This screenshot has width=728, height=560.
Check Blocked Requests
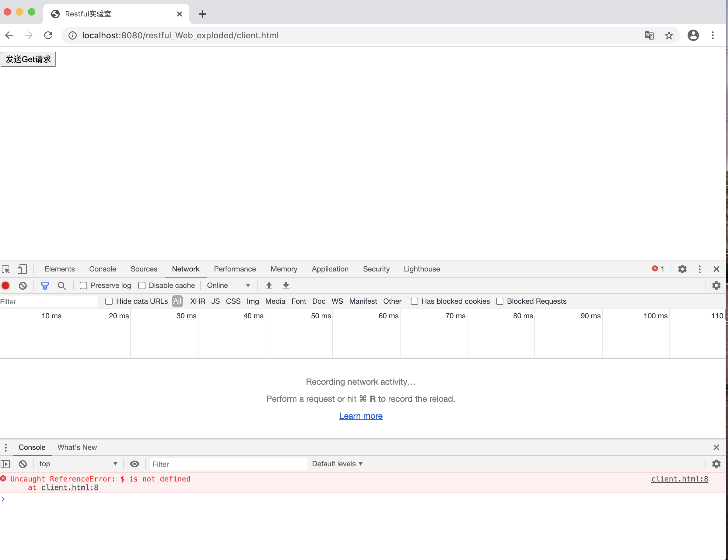click(499, 301)
